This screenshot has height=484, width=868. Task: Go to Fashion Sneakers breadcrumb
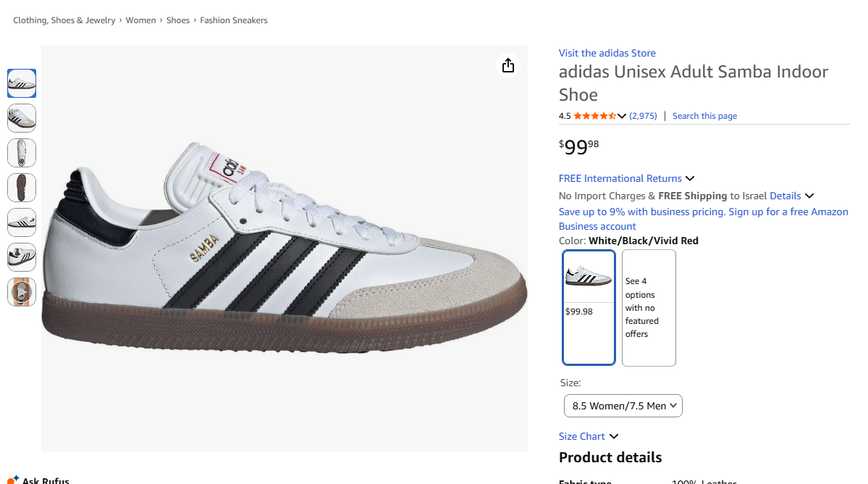(234, 20)
